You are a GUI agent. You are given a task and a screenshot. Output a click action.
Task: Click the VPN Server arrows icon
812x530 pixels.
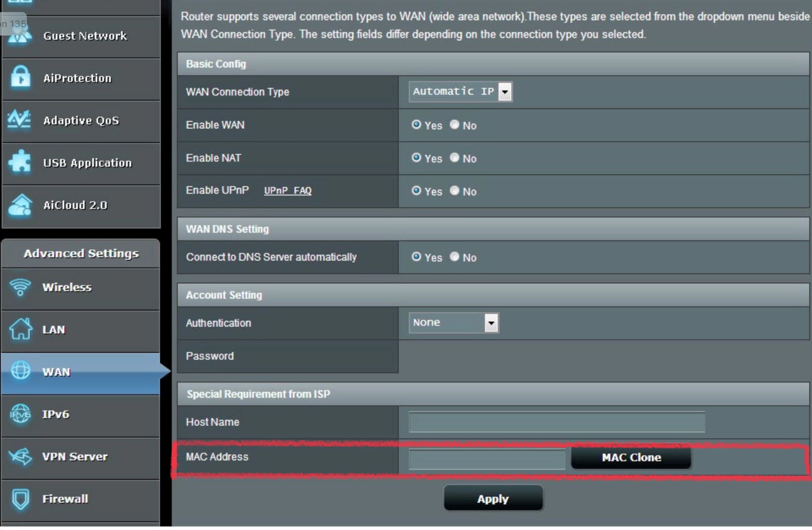click(20, 457)
